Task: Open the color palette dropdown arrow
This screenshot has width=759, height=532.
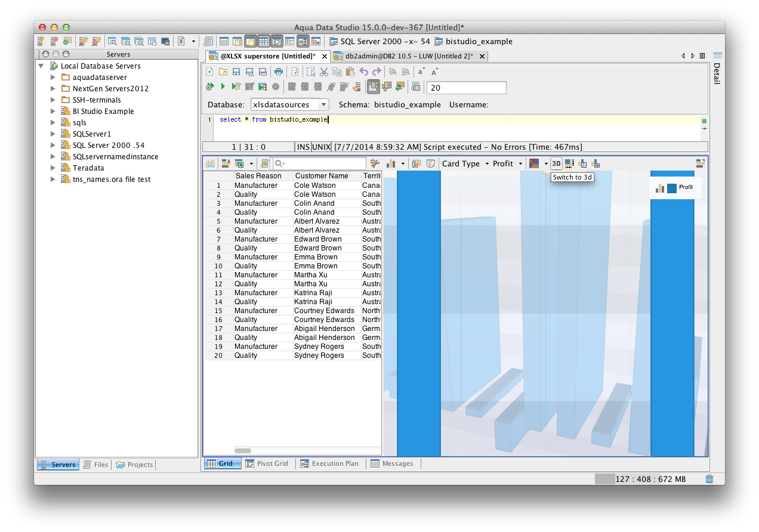Action: click(545, 163)
